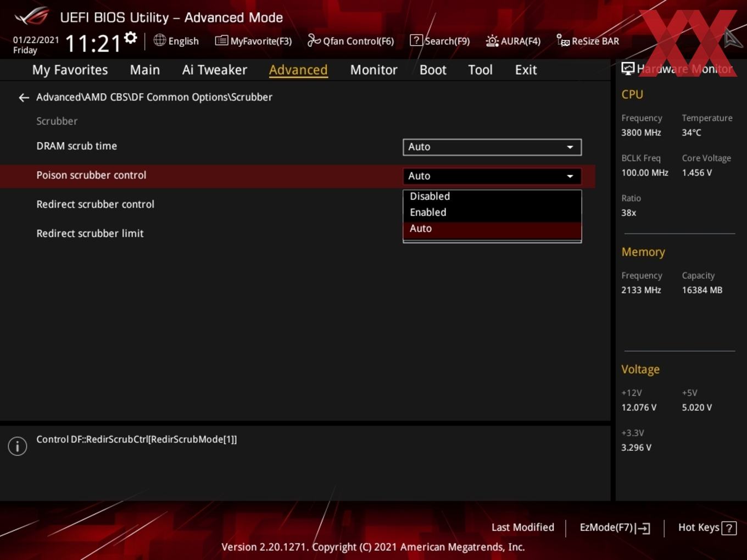Screen dimensions: 747x560
Task: Collapse the Poison scrubber control dropdown
Action: coord(492,176)
